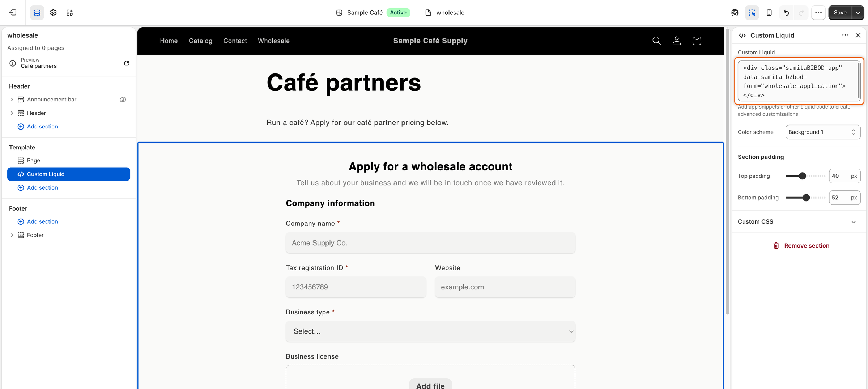This screenshot has width=868, height=389.
Task: Close the Custom Liquid settings panel
Action: click(x=858, y=35)
